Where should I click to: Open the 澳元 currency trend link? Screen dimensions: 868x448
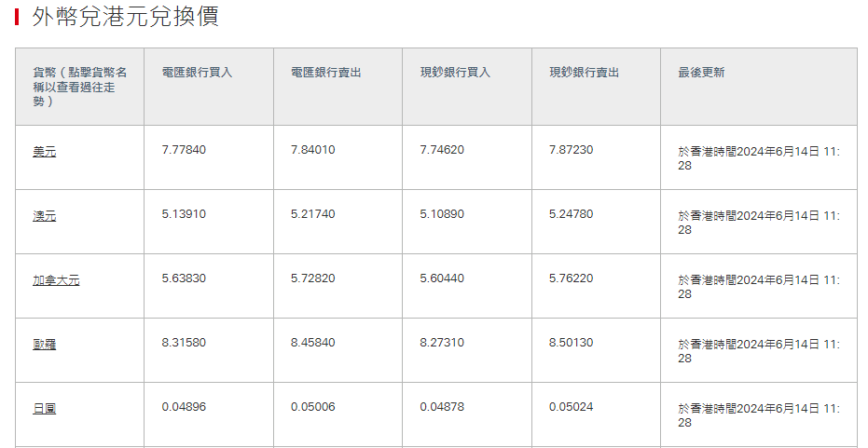tap(44, 216)
